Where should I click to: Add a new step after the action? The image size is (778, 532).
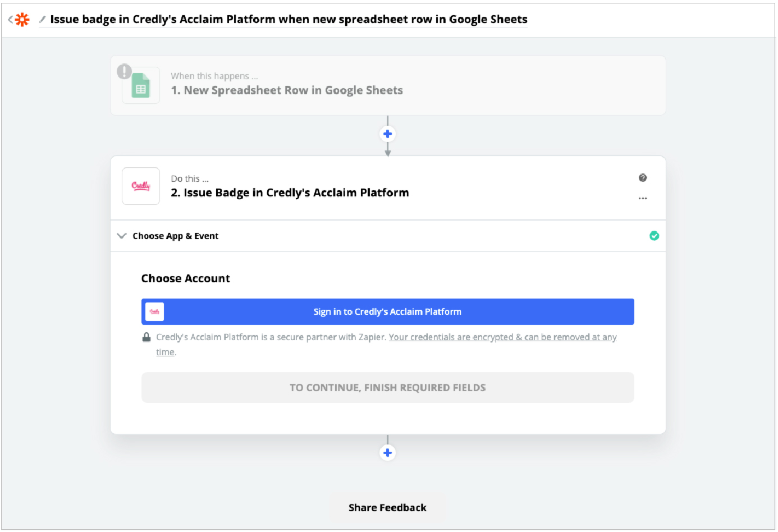click(x=387, y=453)
